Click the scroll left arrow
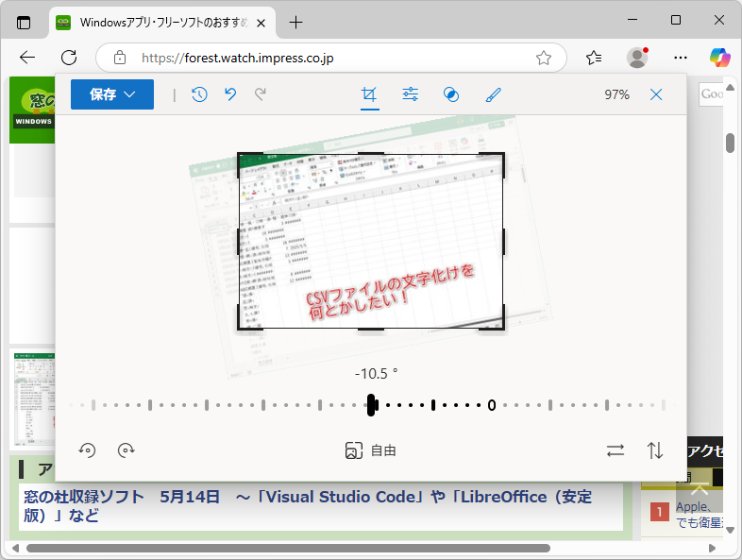742x560 pixels. point(16,548)
